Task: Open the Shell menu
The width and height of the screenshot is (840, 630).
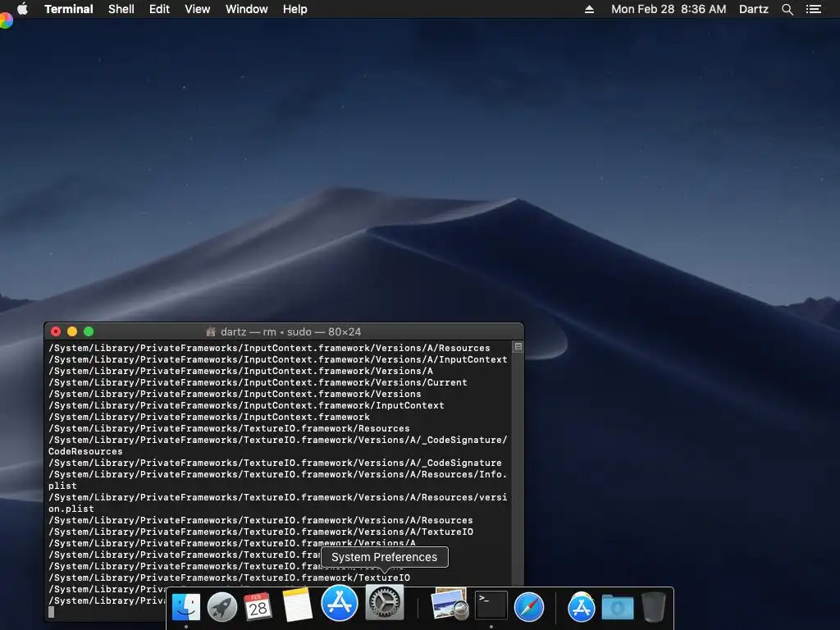Action: point(121,9)
